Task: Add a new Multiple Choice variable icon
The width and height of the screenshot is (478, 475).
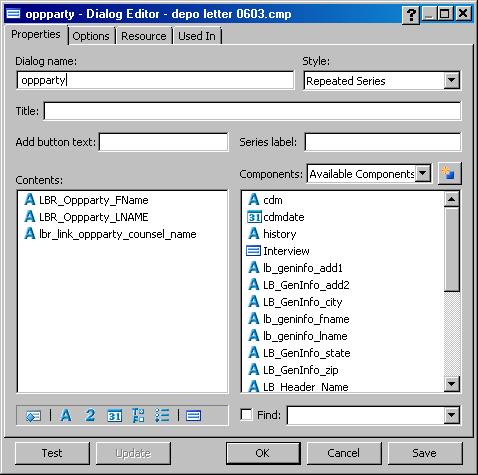Action: pos(162,415)
